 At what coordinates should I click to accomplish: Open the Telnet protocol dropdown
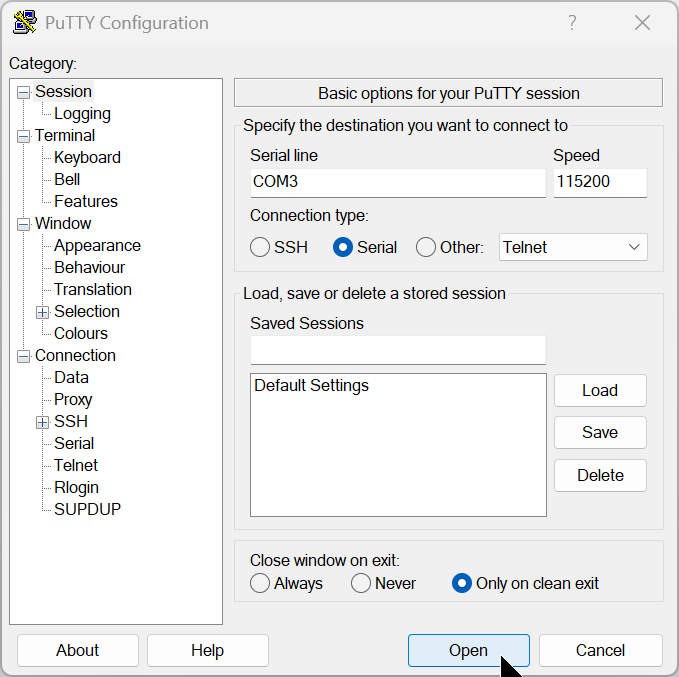coord(572,247)
